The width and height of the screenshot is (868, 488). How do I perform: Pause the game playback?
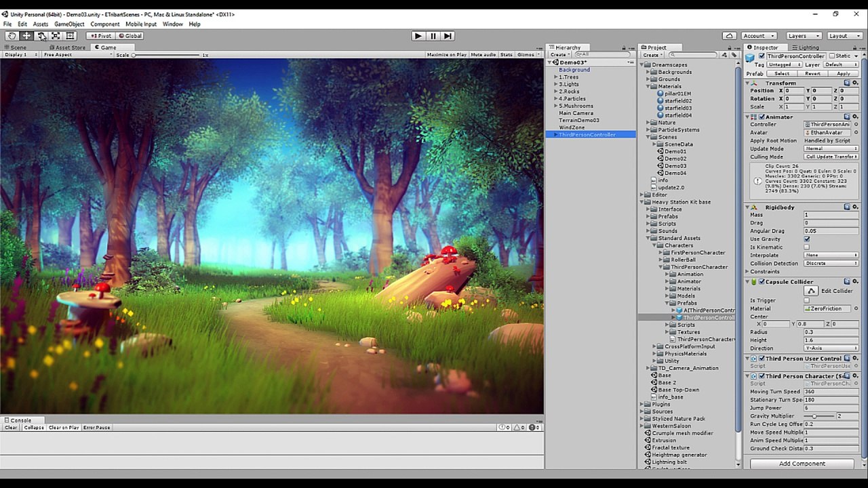pos(433,36)
